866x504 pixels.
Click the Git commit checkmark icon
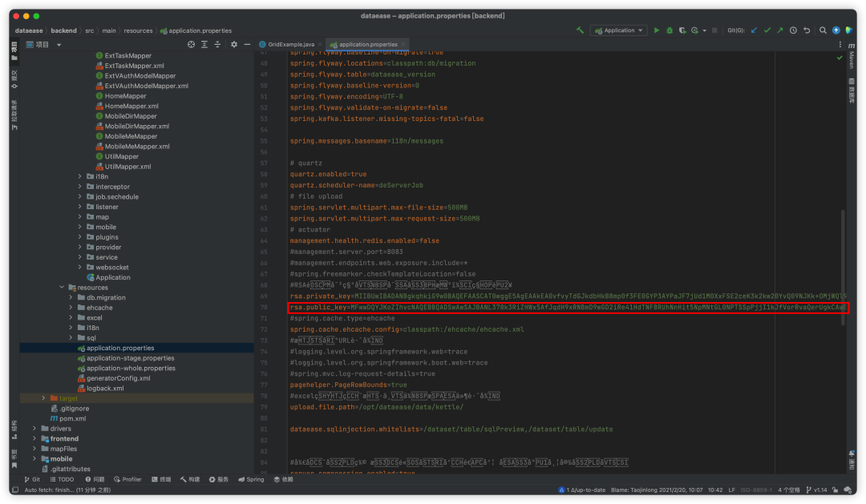click(767, 30)
